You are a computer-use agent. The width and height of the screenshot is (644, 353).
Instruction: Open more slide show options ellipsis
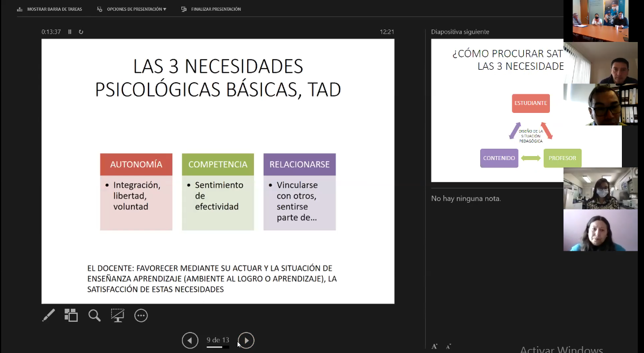tap(141, 316)
